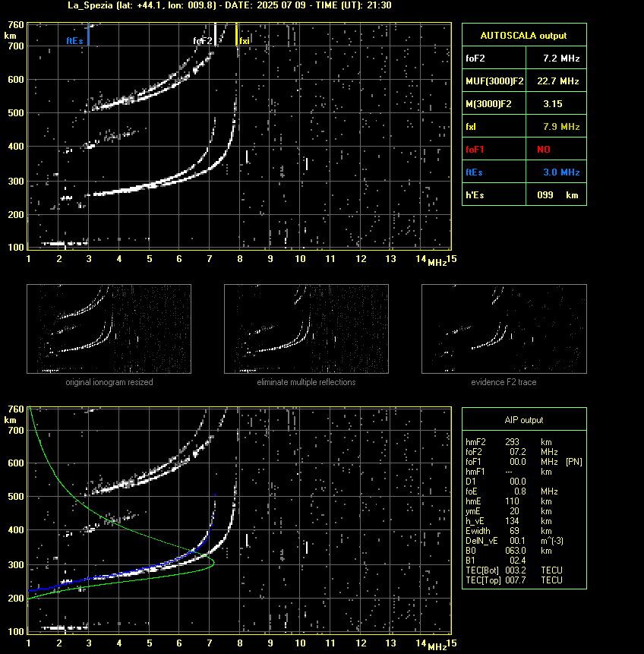644x654 pixels.
Task: Click the foE '0.8' MHz value
Action: 519,491
